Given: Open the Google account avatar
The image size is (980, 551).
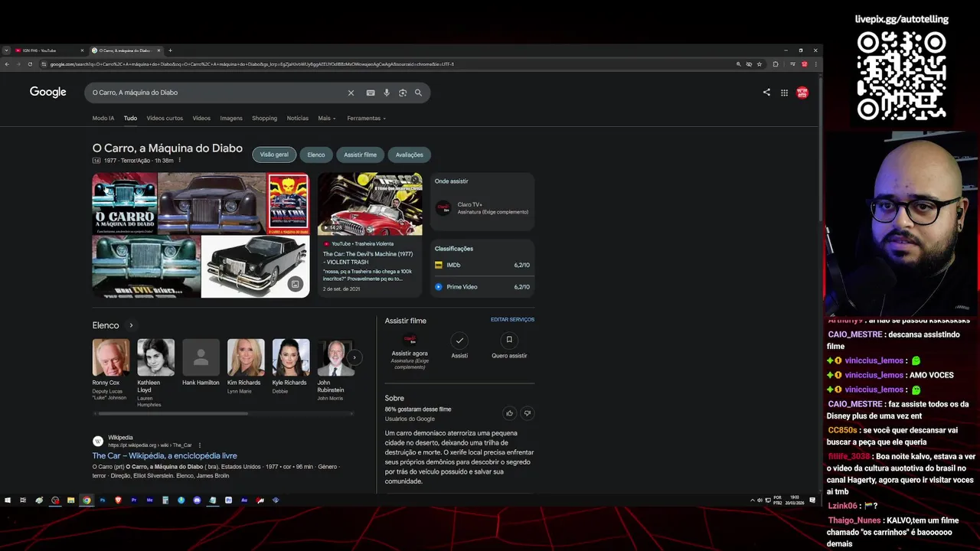Looking at the screenshot, I should [x=802, y=93].
